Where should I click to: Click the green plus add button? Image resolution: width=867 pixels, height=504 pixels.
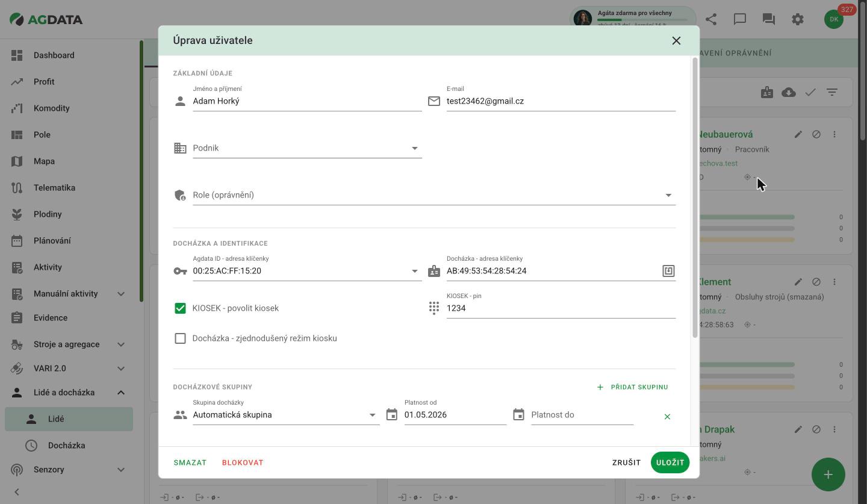tap(828, 474)
